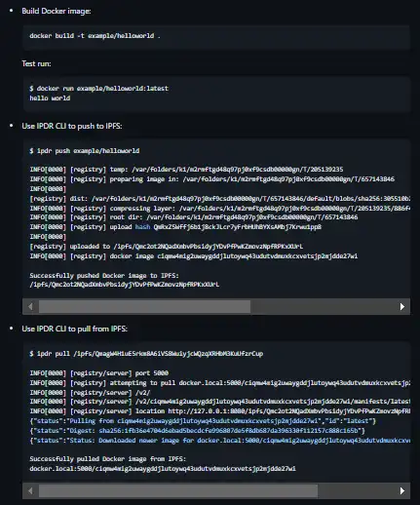Image resolution: width=420 pixels, height=505 pixels.
Task: Click the ipdr pull code block scrollbar thumb
Action: click(178, 490)
